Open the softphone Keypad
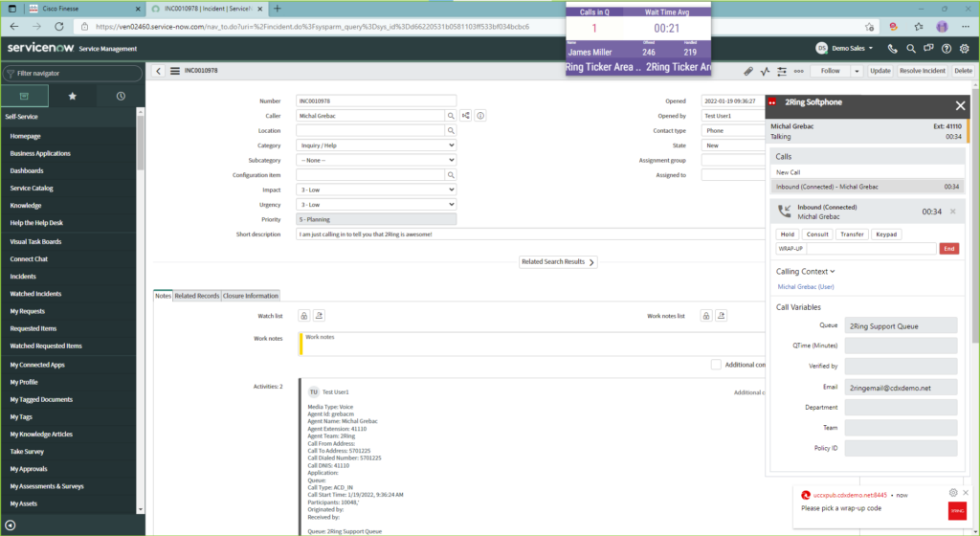980x536 pixels. [x=886, y=234]
